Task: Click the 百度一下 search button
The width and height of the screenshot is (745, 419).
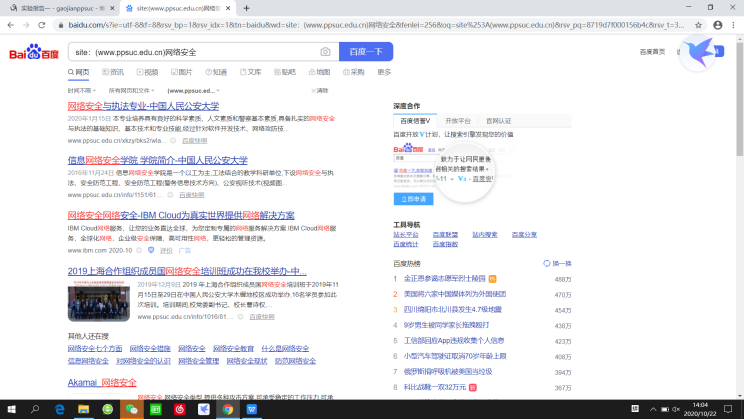Action: tap(366, 52)
